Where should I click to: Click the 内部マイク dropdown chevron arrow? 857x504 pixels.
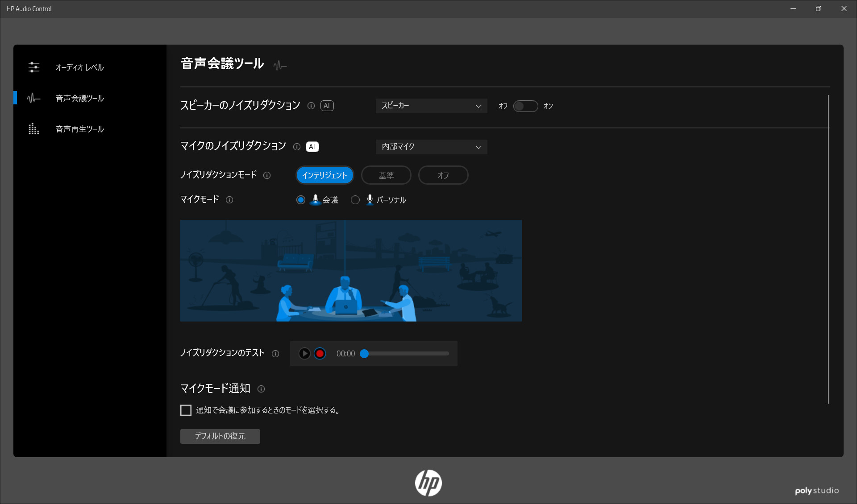pos(478,147)
